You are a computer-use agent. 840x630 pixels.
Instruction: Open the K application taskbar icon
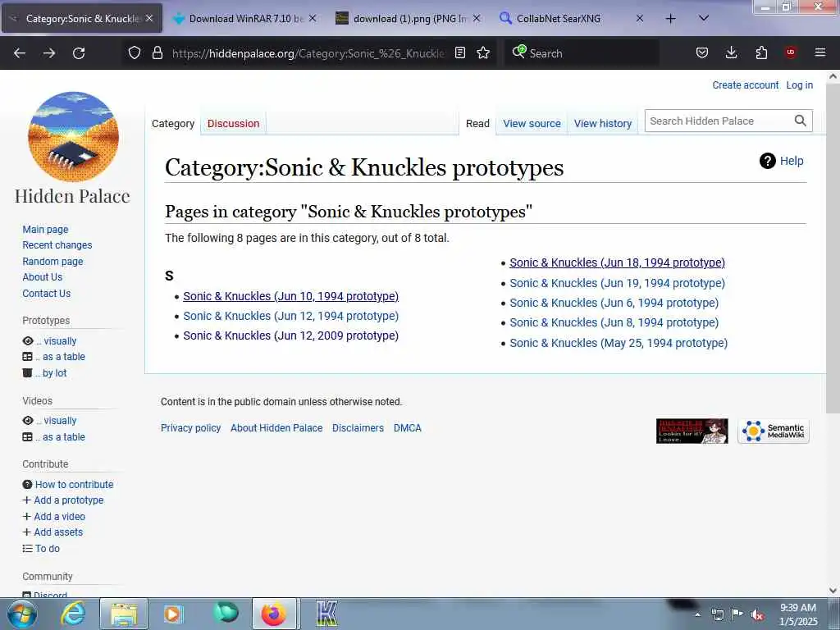tap(326, 614)
